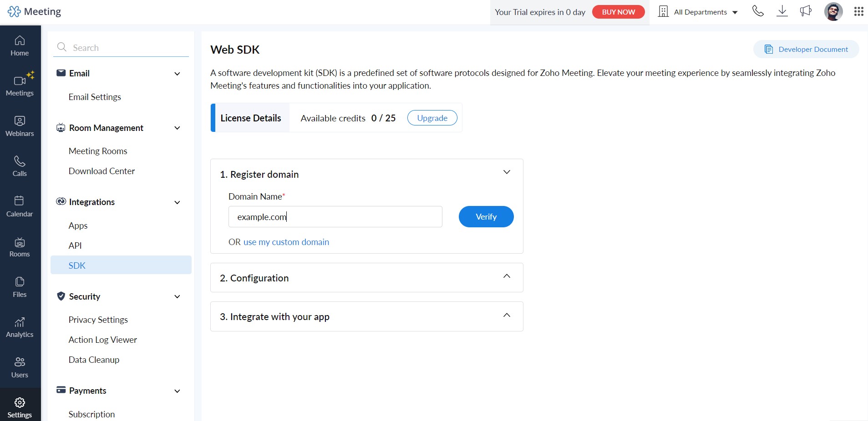Click the download icon in top bar
This screenshot has height=421, width=868.
[782, 11]
